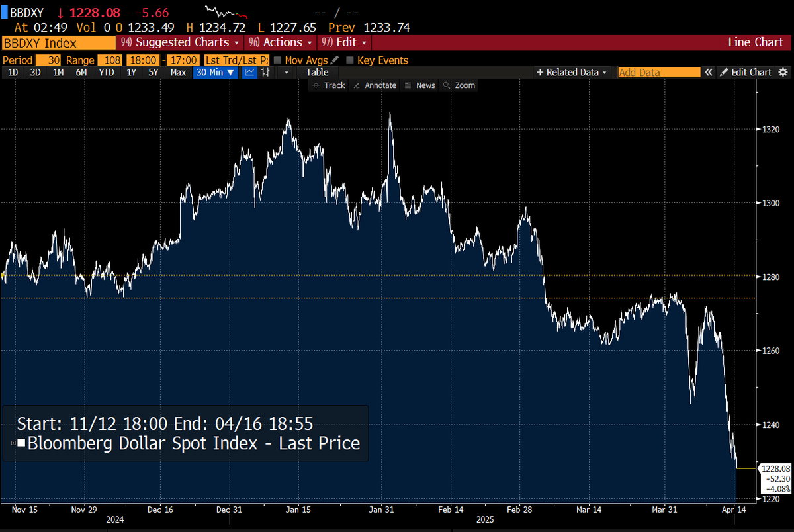Expand the 30 Min interval dropdown
This screenshot has width=794, height=532.
click(216, 72)
